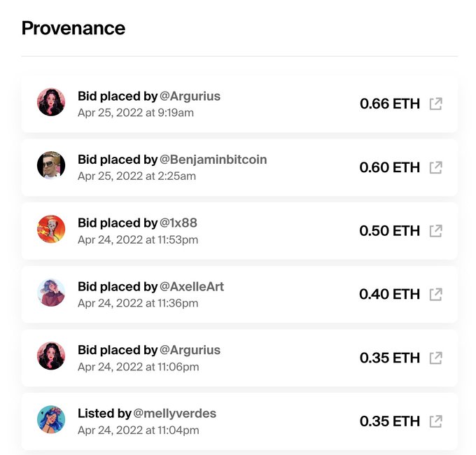Click AxelleArt profile avatar
This screenshot has width=476, height=455.
[x=51, y=293]
